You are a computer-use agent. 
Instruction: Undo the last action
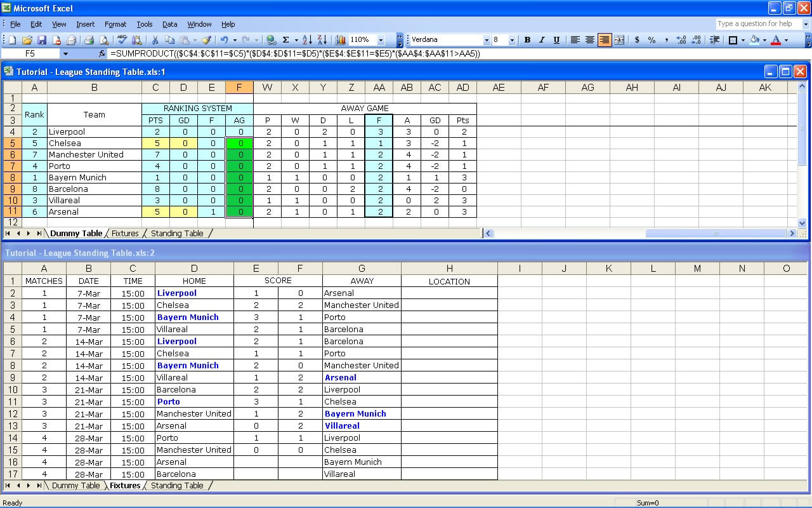pos(225,40)
